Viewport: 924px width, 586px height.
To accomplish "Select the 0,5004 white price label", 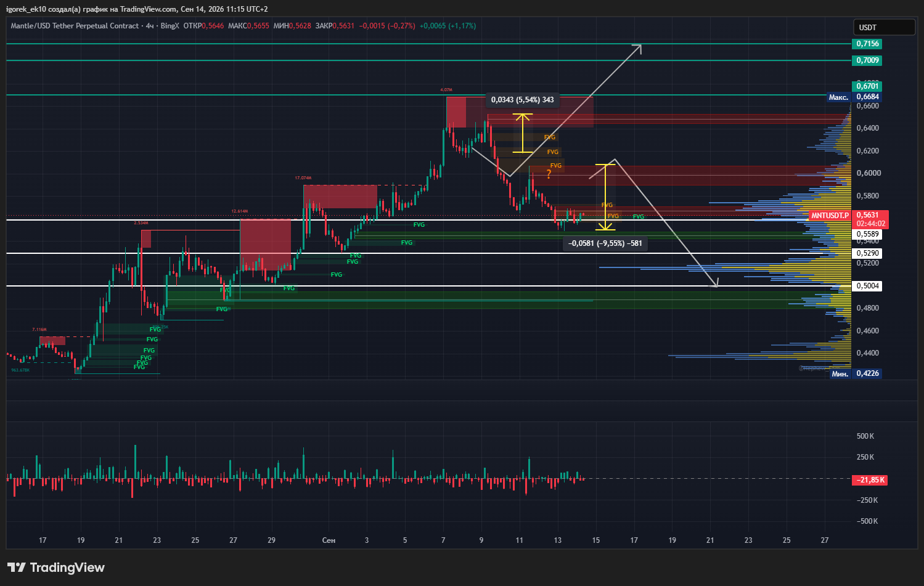I will tap(867, 286).
